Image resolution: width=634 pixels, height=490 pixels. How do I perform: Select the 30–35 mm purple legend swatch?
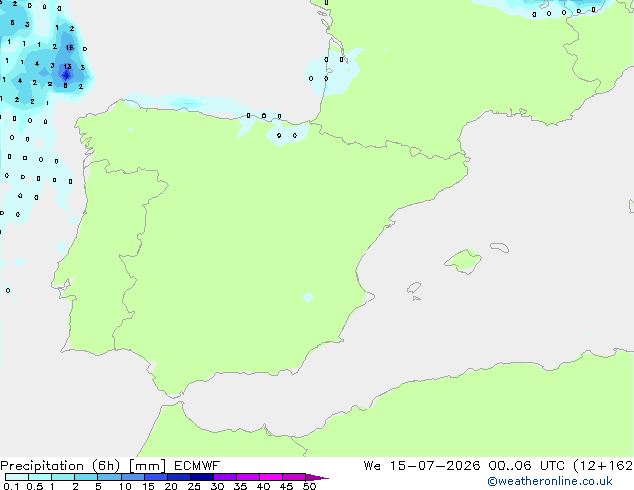click(225, 477)
